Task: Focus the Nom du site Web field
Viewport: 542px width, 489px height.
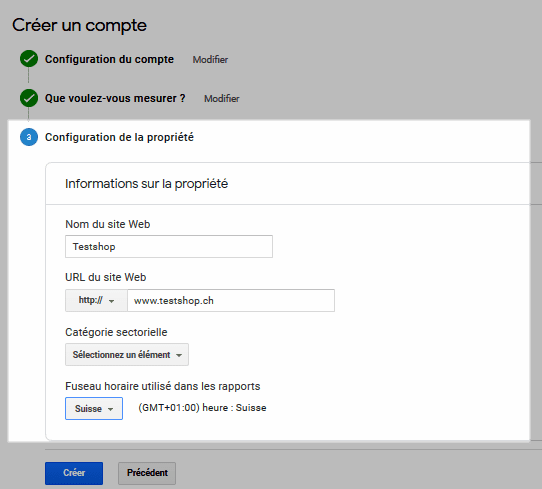Action: coord(169,246)
